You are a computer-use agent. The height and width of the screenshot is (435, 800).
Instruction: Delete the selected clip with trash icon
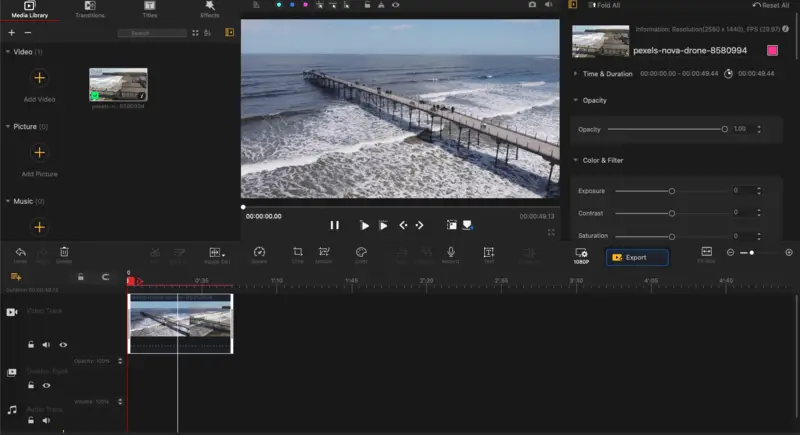[x=64, y=254]
